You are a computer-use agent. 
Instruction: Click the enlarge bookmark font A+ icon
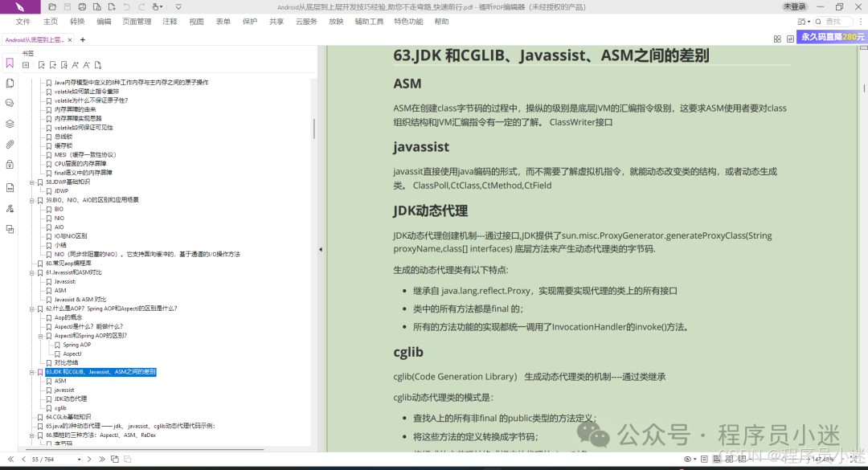76,65
